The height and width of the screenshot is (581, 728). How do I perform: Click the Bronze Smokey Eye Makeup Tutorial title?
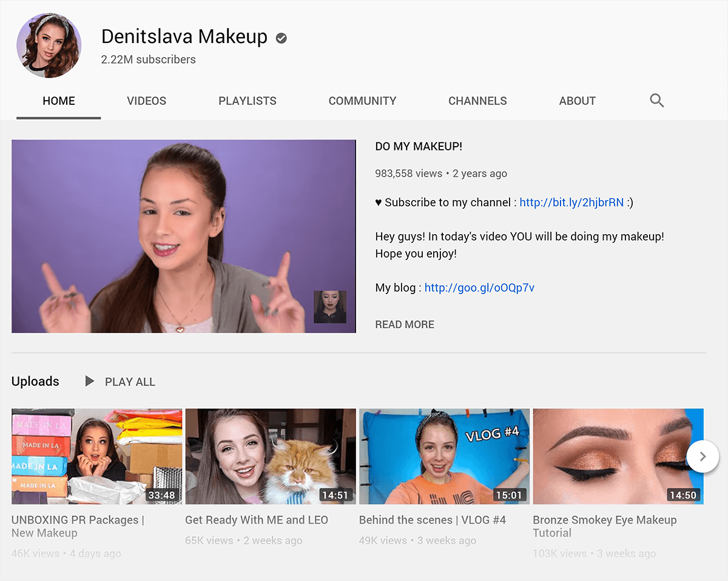tap(605, 526)
